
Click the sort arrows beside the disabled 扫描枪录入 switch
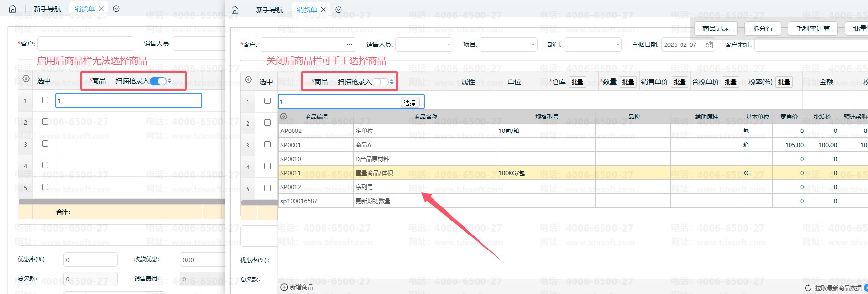pos(392,82)
